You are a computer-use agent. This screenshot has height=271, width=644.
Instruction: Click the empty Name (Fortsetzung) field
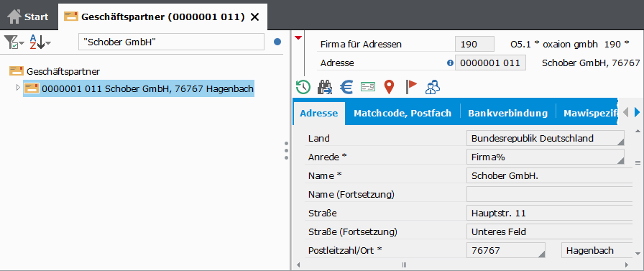click(550, 194)
